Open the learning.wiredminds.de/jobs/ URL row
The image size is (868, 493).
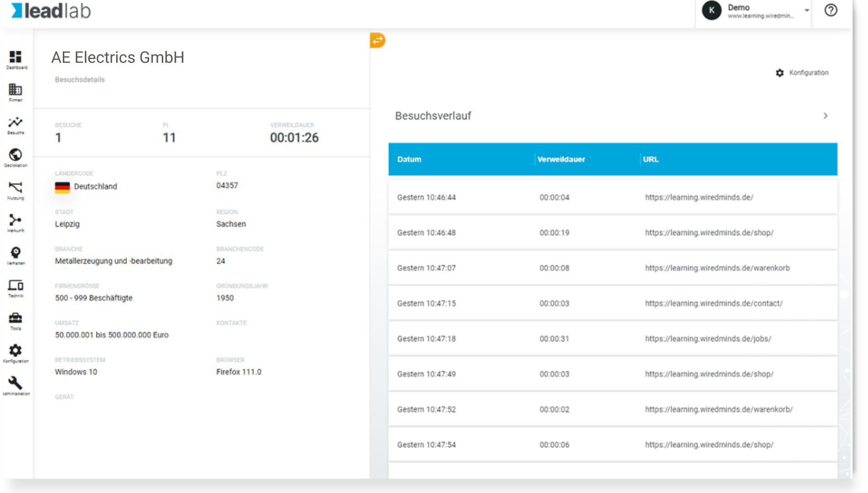(613, 338)
